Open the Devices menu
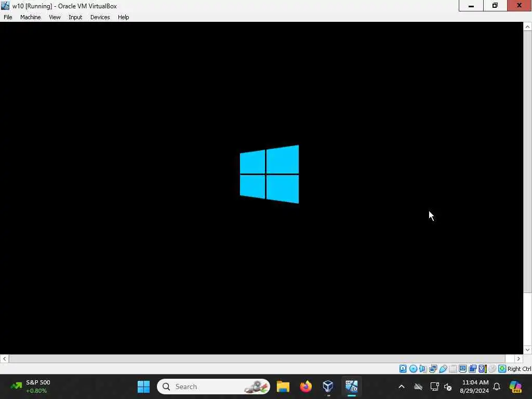The height and width of the screenshot is (399, 532). coord(100,17)
